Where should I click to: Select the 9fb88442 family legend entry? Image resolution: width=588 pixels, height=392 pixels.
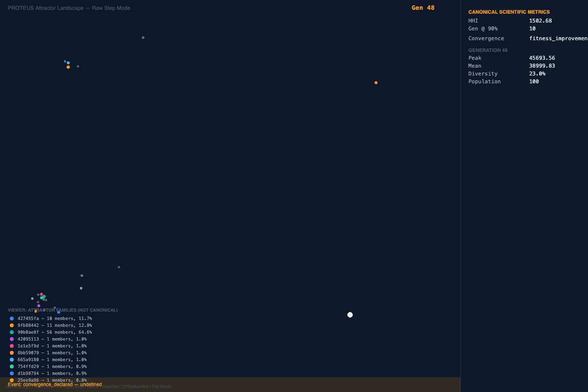click(x=54, y=325)
